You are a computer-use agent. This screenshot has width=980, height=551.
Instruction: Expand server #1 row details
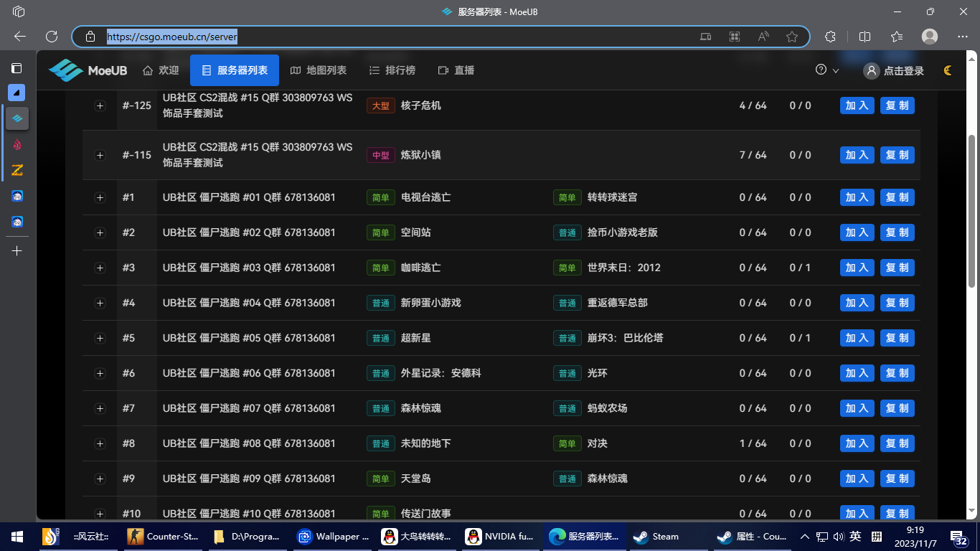pos(100,197)
